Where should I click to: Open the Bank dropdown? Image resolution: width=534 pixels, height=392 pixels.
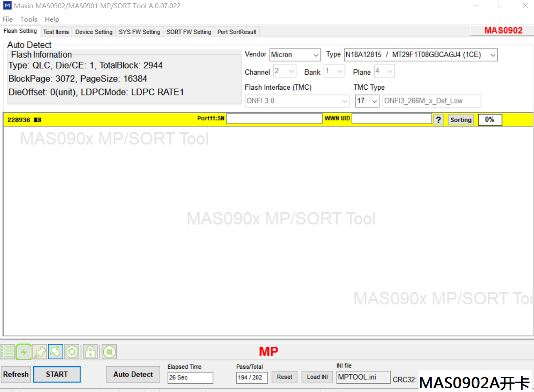click(335, 71)
